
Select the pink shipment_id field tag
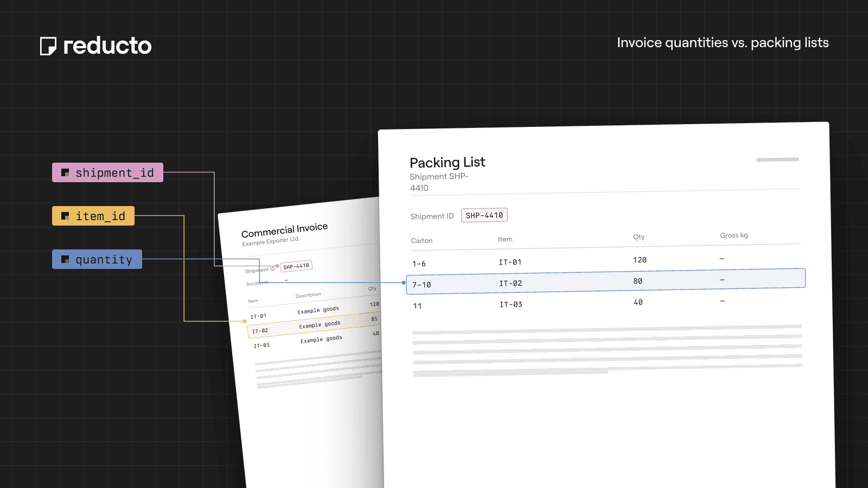tap(107, 172)
